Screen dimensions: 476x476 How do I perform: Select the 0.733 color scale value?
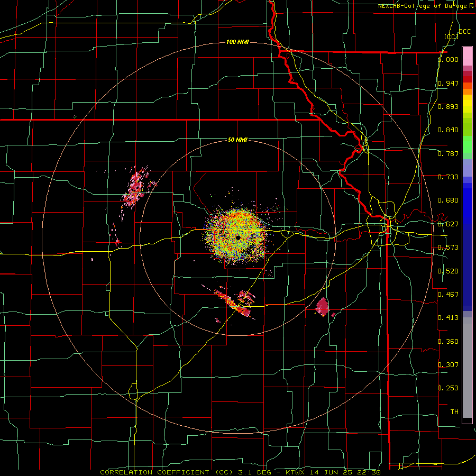(448, 177)
